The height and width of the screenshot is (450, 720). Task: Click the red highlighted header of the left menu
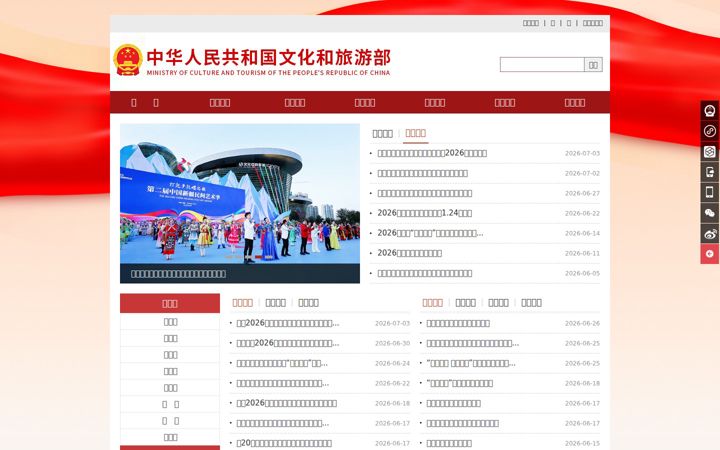click(170, 304)
